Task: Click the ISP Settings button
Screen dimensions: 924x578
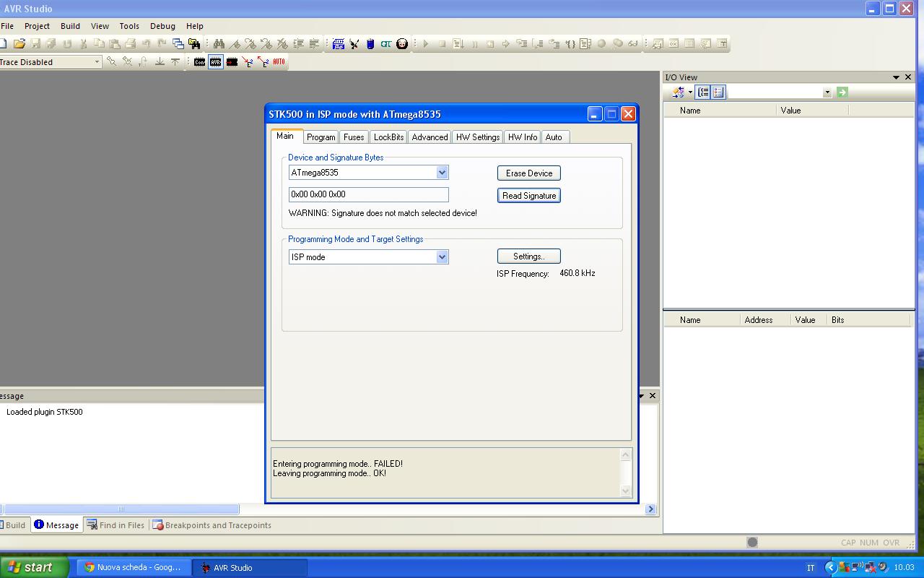Action: 529,256
